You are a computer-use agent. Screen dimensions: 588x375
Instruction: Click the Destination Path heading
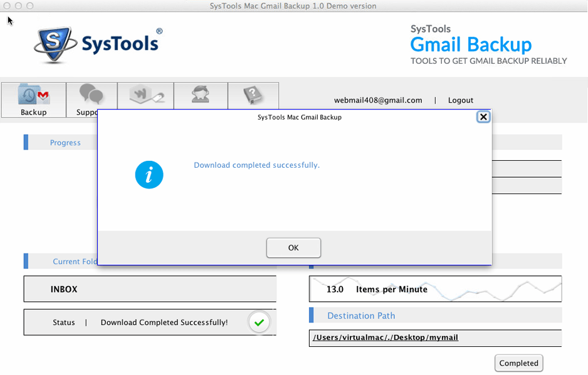pyautogui.click(x=361, y=316)
